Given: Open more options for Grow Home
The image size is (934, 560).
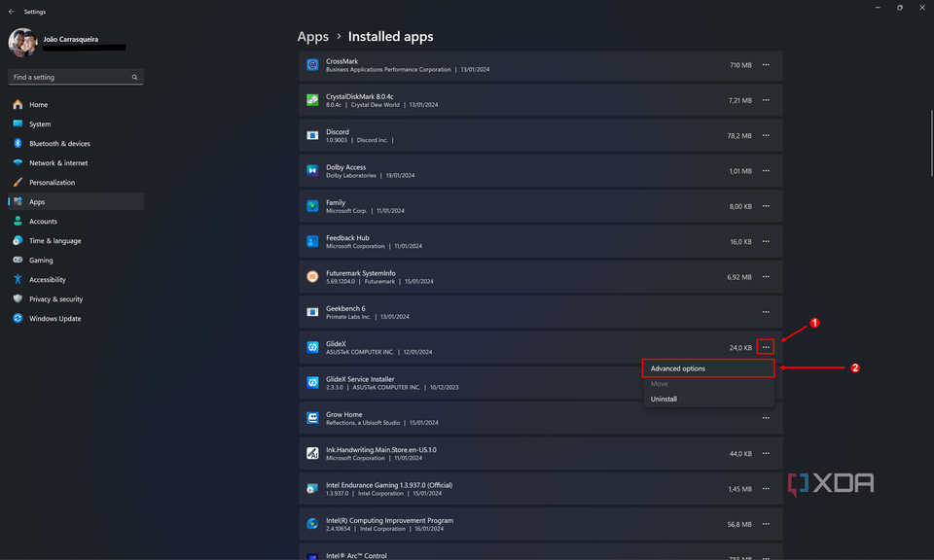Looking at the screenshot, I should click(766, 418).
